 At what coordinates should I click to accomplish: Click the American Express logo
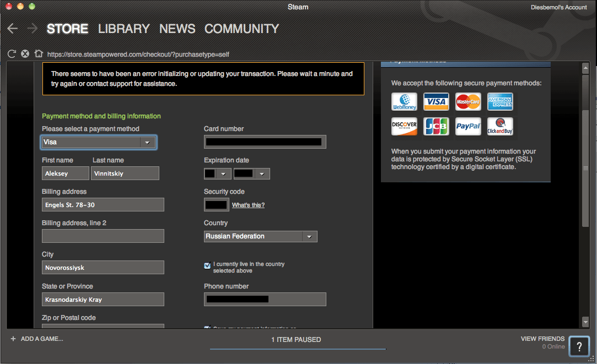pos(501,101)
